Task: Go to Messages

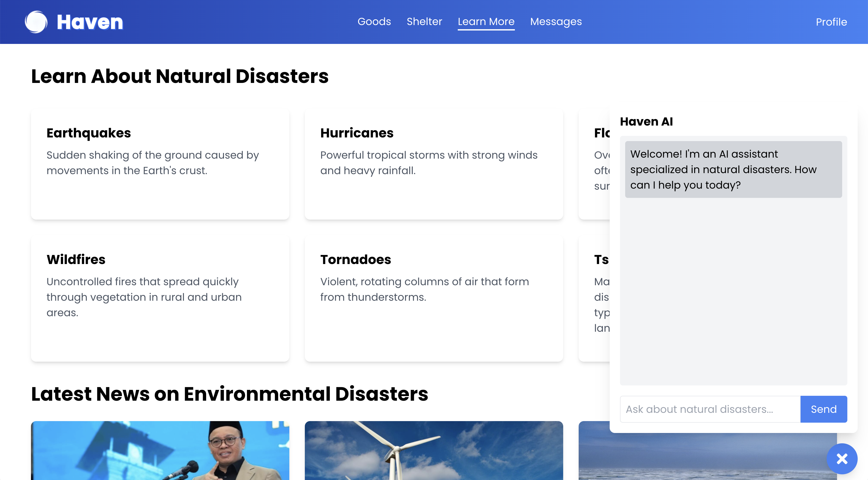Action: (x=556, y=22)
